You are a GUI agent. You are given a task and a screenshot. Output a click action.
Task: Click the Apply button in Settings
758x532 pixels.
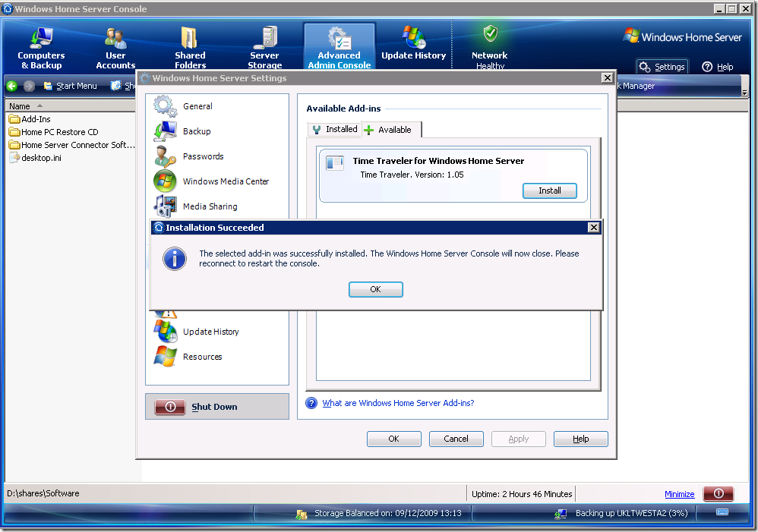click(x=518, y=439)
